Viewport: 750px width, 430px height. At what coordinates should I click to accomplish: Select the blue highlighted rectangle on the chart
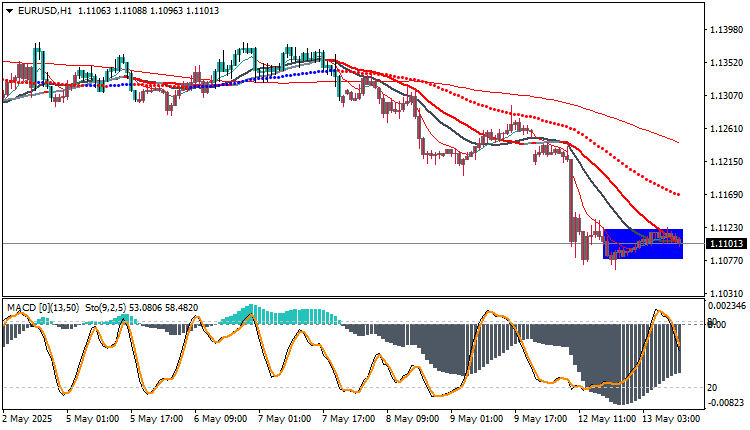click(x=643, y=244)
